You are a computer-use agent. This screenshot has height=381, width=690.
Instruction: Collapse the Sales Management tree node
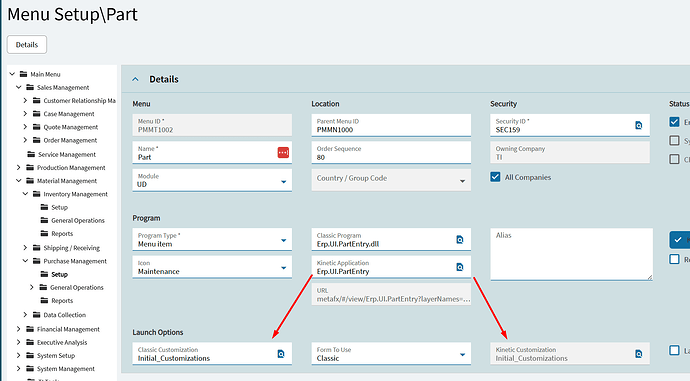(x=18, y=87)
